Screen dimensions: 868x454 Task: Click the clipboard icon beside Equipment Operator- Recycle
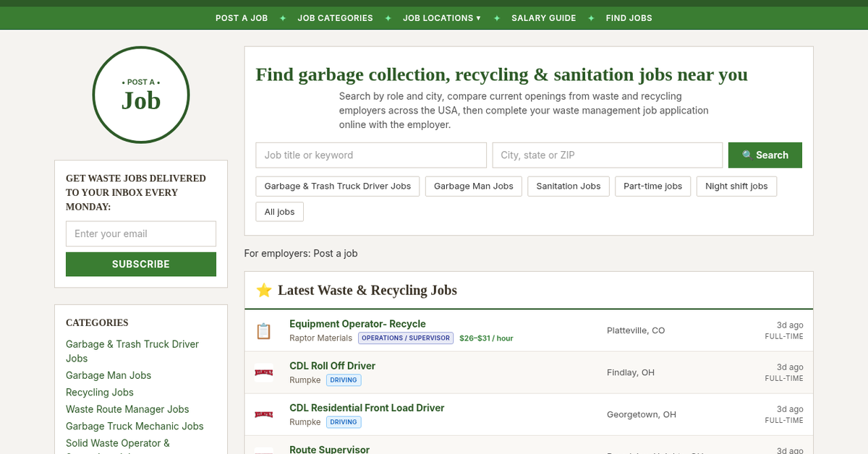[x=263, y=331]
